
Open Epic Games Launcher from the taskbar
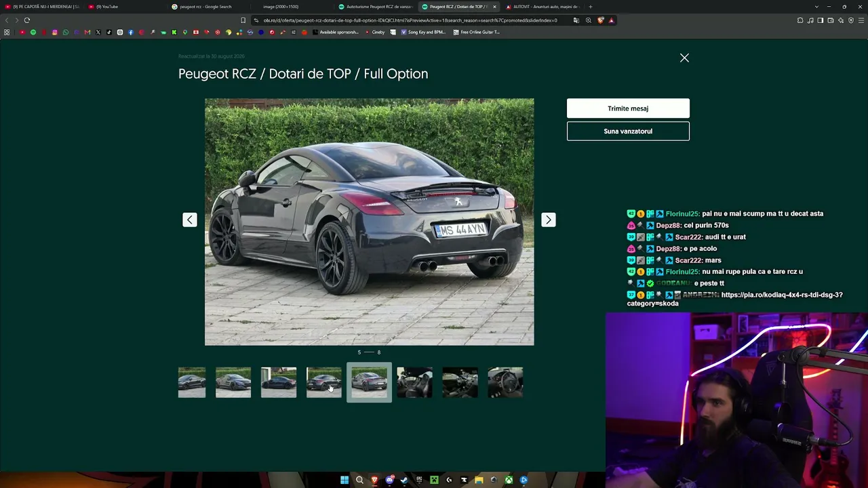[x=419, y=481]
